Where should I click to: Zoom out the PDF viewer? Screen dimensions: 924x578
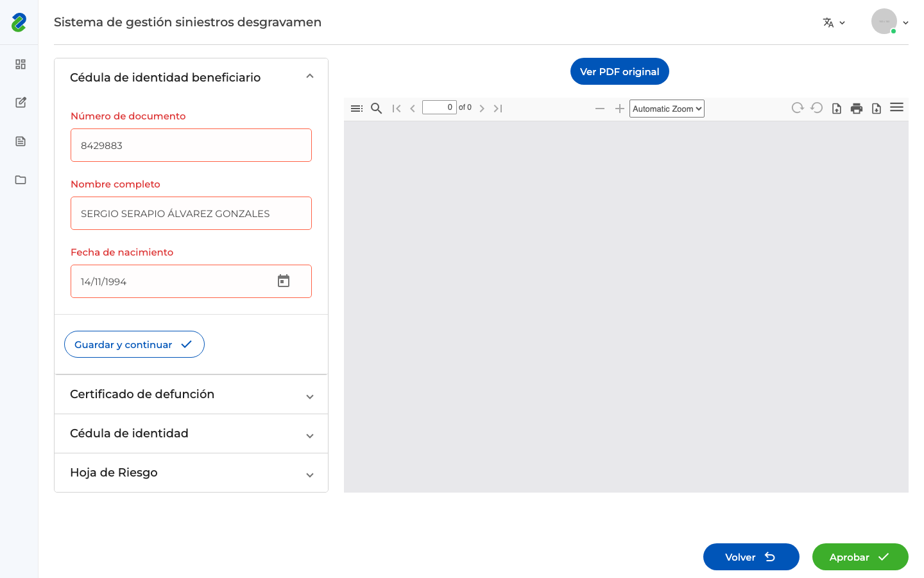pyautogui.click(x=600, y=109)
